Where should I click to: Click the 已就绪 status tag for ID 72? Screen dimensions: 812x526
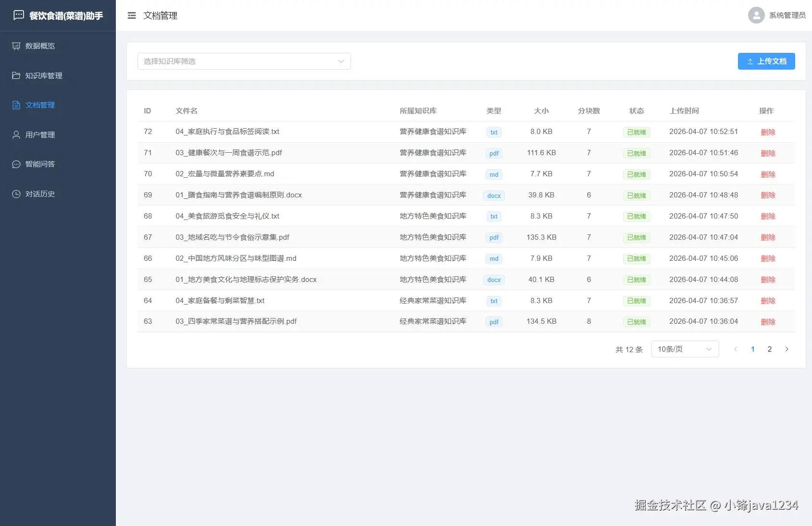pyautogui.click(x=637, y=132)
